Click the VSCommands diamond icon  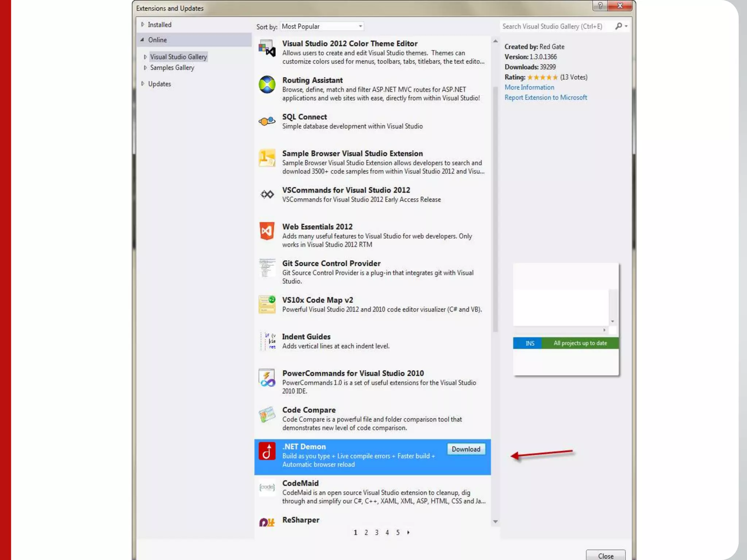click(267, 194)
